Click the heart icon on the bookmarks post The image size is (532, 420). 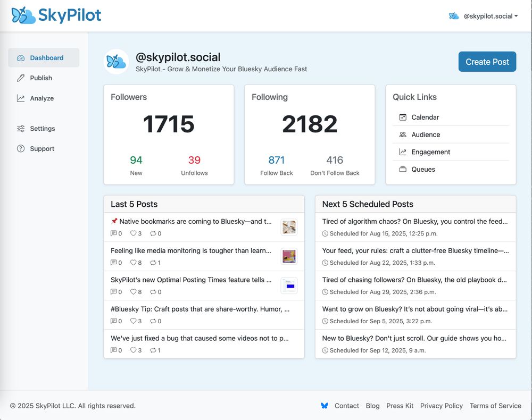point(135,233)
